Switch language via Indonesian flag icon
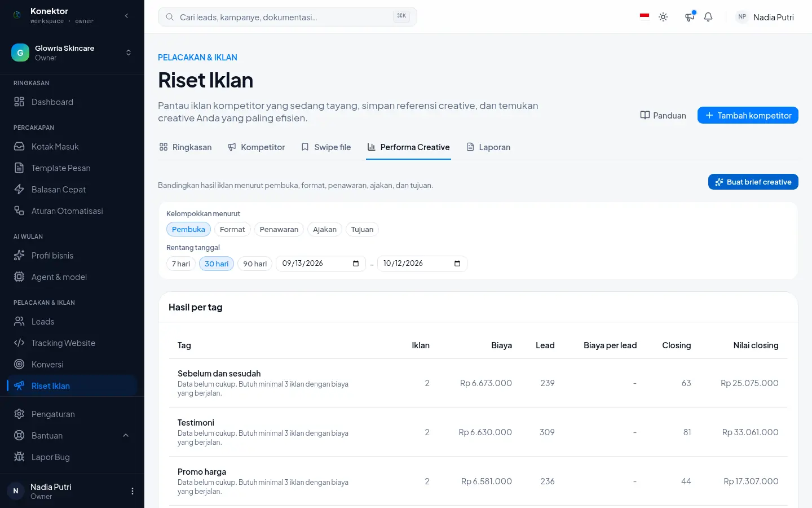The image size is (812, 508). pyautogui.click(x=645, y=16)
